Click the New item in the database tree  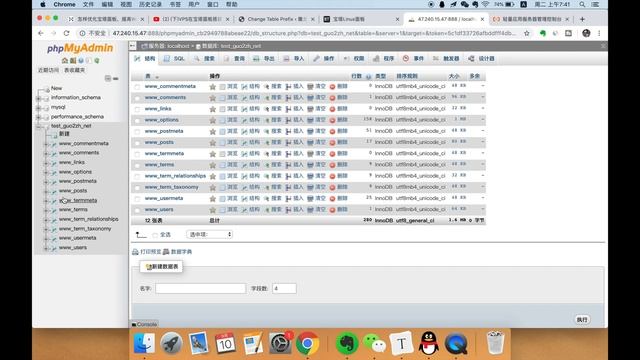(x=56, y=88)
